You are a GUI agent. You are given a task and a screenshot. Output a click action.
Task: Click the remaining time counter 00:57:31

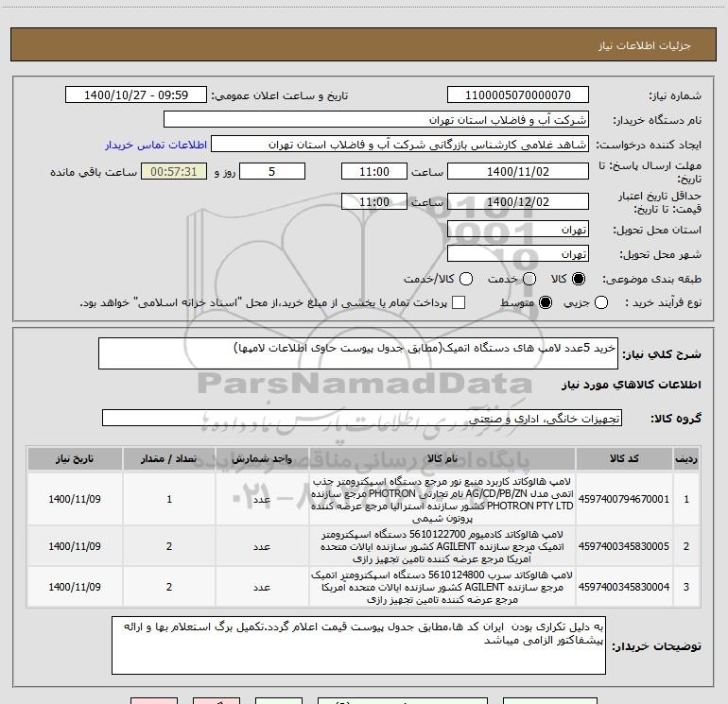(x=174, y=171)
